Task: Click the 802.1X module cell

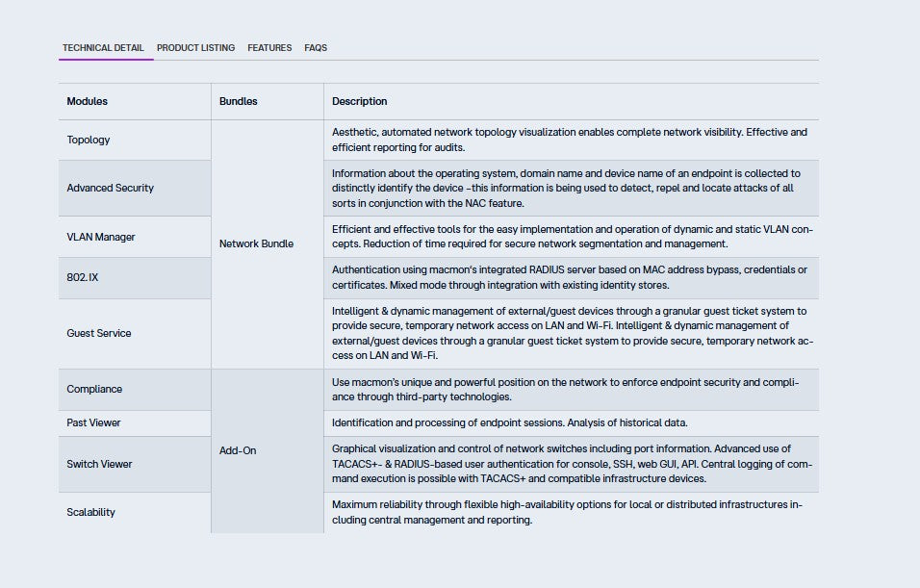Action: [x=83, y=277]
